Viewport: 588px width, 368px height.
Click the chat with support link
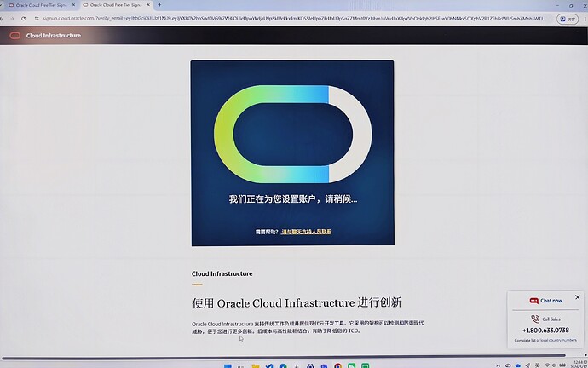click(307, 232)
